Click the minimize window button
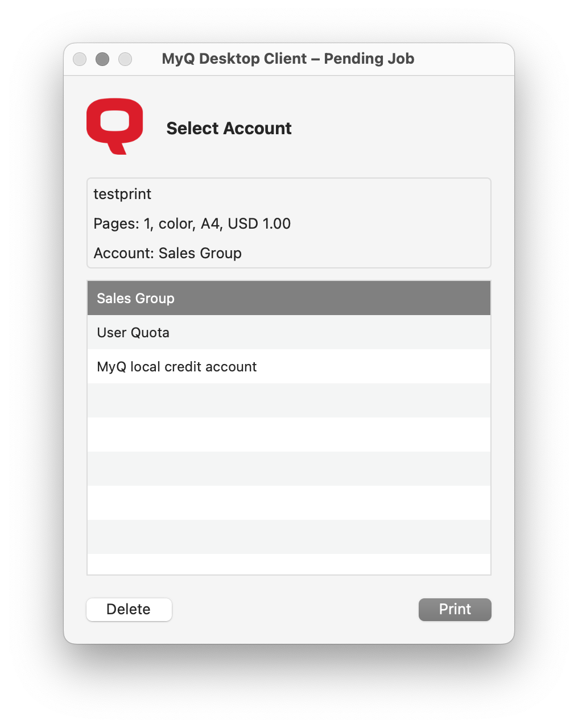 (x=102, y=59)
